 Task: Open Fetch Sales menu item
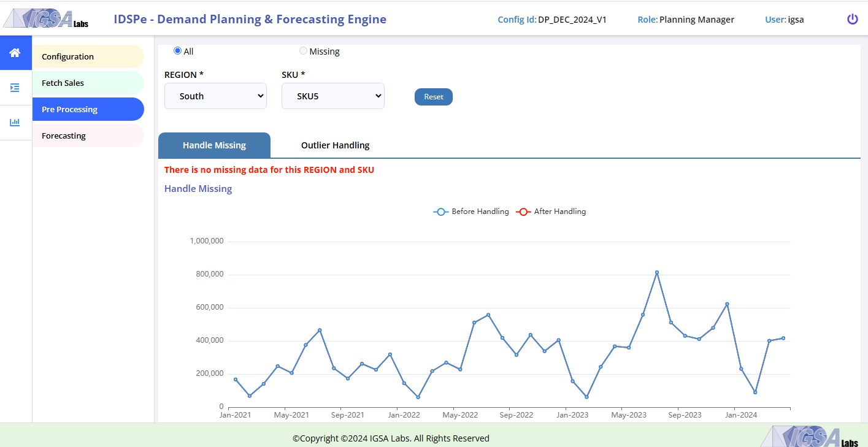tap(88, 83)
